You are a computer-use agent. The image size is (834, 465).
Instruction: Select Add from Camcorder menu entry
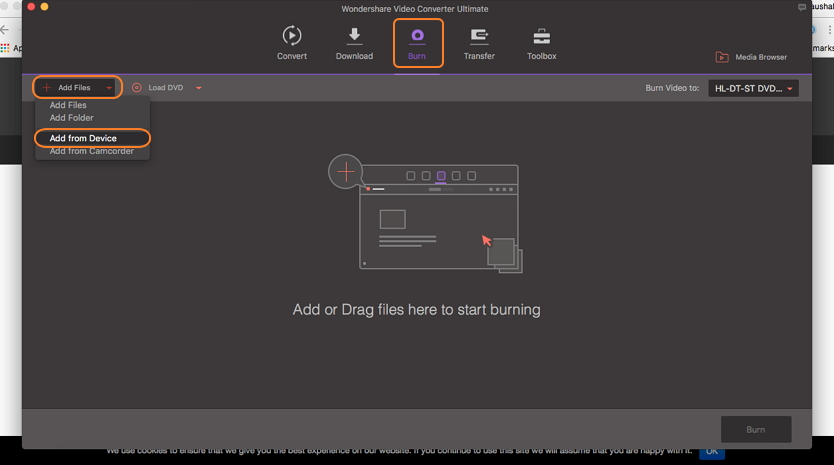[x=91, y=151]
